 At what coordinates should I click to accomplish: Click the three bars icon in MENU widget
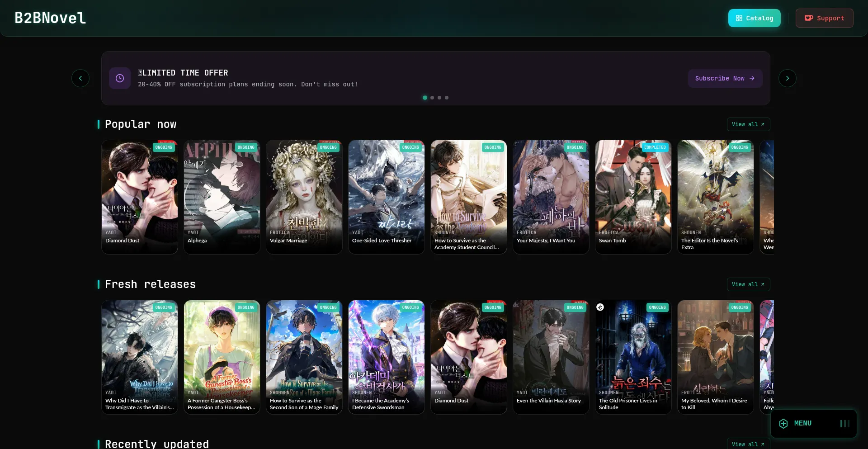[844, 423]
